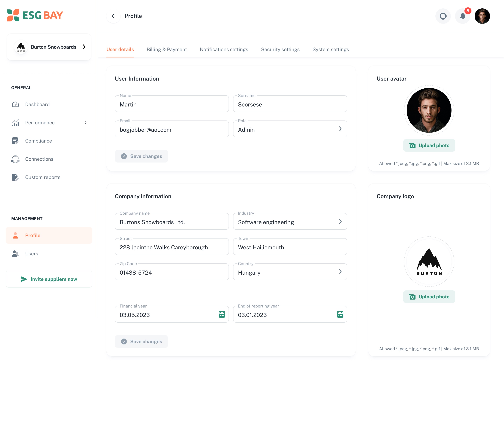Focus the Street field
Screen dimensions: 504x428
point(172,247)
